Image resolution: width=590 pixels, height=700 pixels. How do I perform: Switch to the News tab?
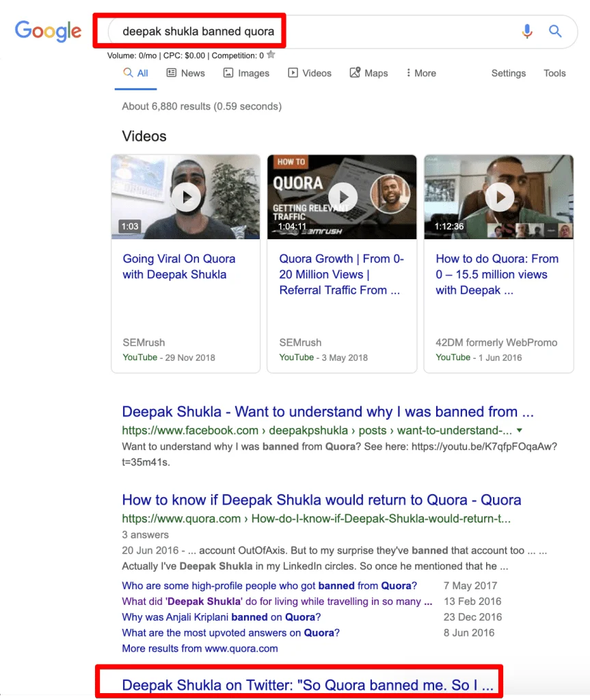pyautogui.click(x=186, y=73)
